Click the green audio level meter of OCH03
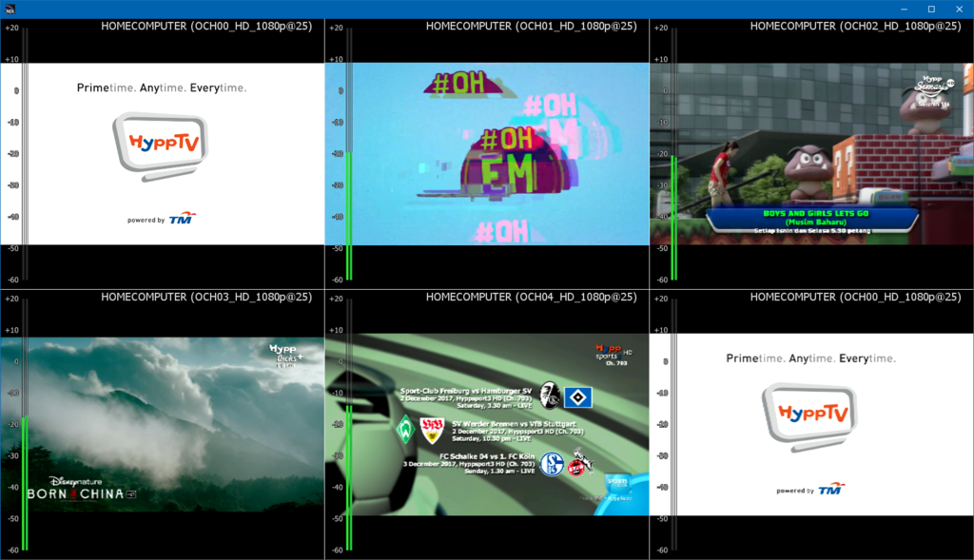The image size is (974, 560). tap(25, 483)
